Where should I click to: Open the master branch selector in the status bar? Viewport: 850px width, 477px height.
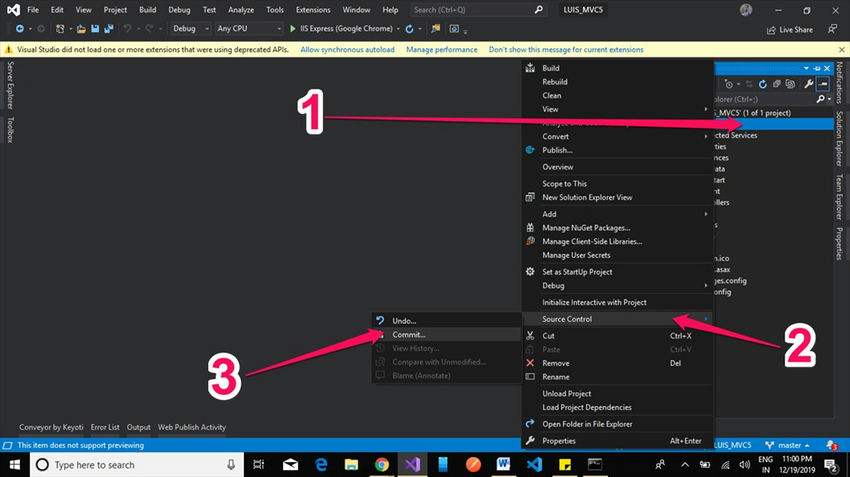(x=788, y=445)
